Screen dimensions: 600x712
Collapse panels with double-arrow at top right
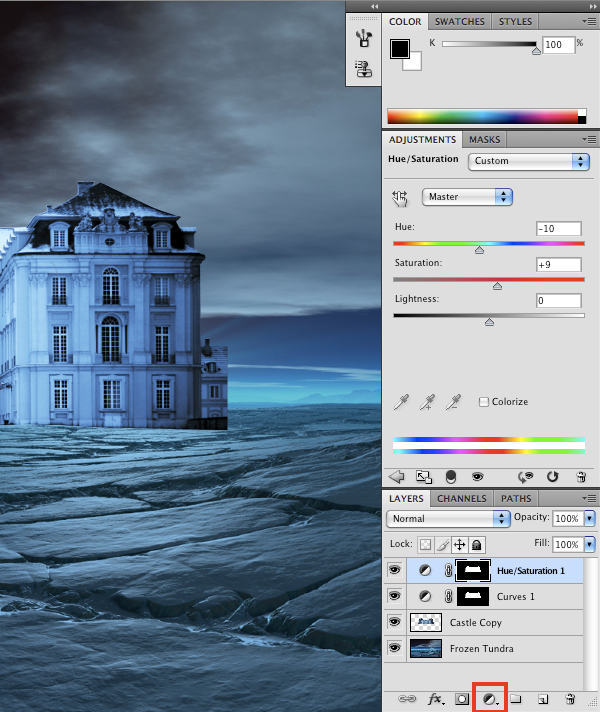[x=593, y=6]
